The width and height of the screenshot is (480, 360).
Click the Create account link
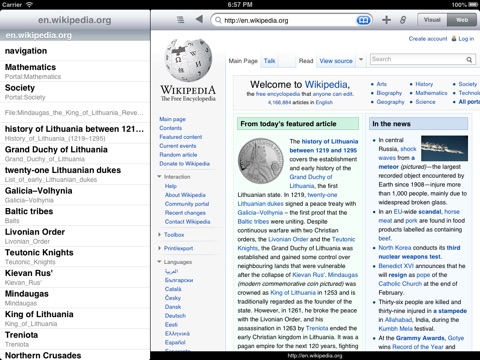point(428,39)
